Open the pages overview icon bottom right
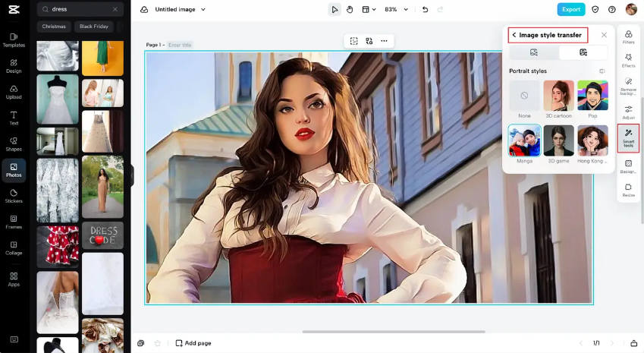 (634, 343)
